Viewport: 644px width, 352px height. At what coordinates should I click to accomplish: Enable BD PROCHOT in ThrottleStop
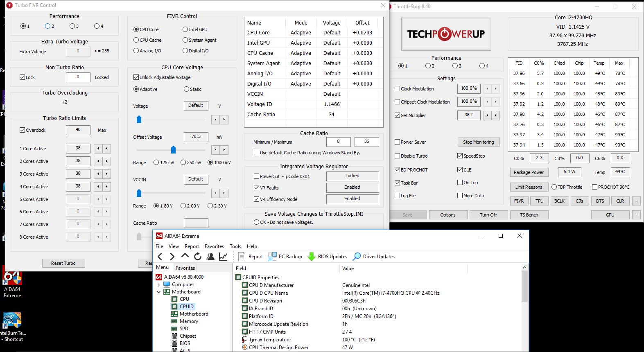pos(398,170)
